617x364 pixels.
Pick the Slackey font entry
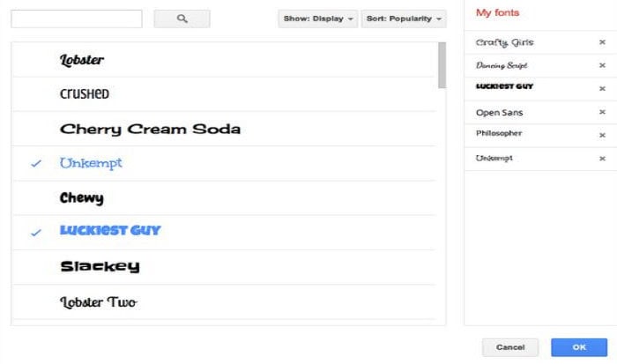[224, 267]
